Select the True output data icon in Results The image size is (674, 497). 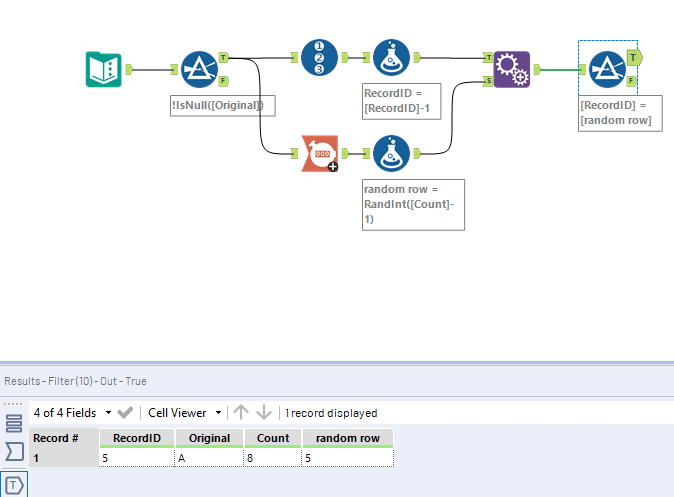click(14, 485)
